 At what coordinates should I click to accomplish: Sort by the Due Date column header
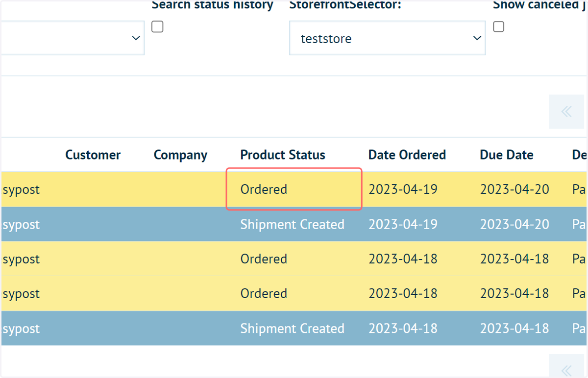click(x=507, y=155)
